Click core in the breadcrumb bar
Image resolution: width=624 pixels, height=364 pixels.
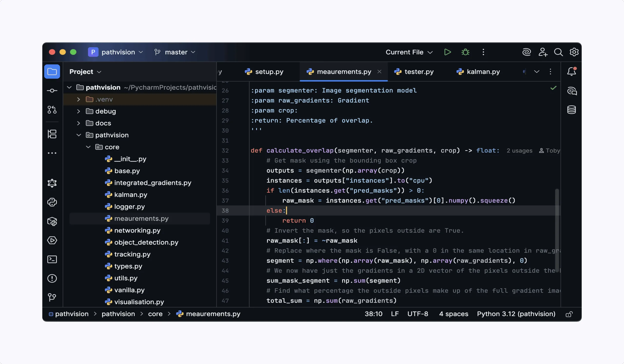click(x=155, y=314)
